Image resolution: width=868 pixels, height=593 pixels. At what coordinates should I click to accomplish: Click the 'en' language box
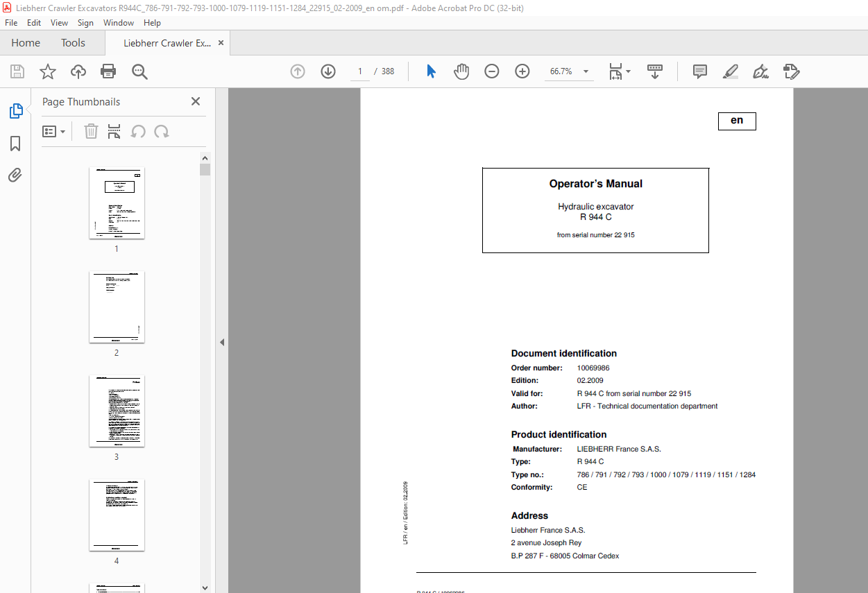pyautogui.click(x=737, y=121)
